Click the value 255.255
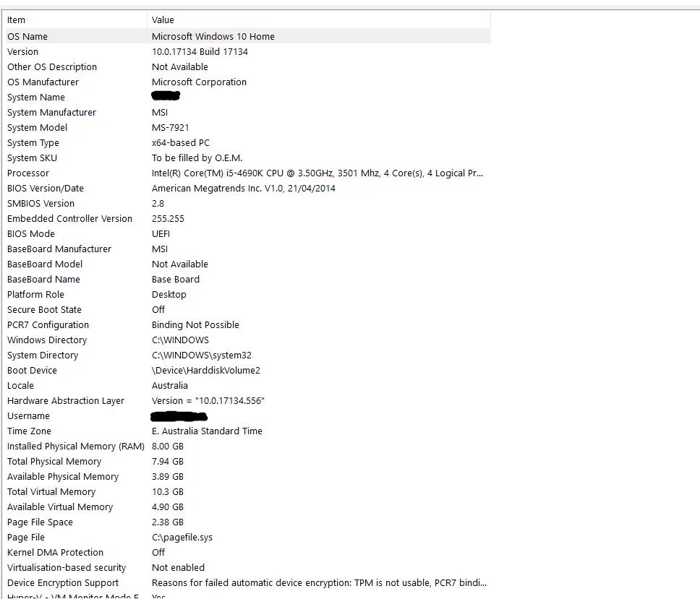Image resolution: width=700 pixels, height=599 pixels. [x=168, y=218]
